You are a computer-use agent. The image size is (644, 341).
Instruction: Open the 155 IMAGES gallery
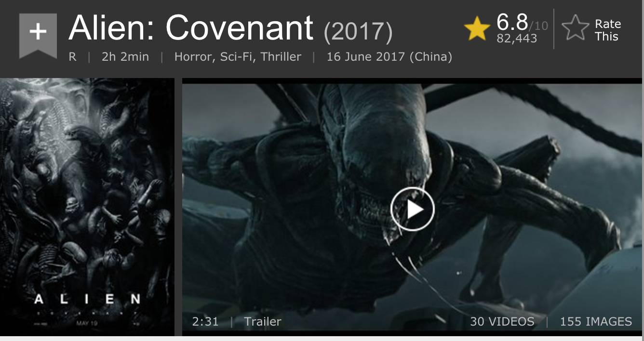[596, 321]
